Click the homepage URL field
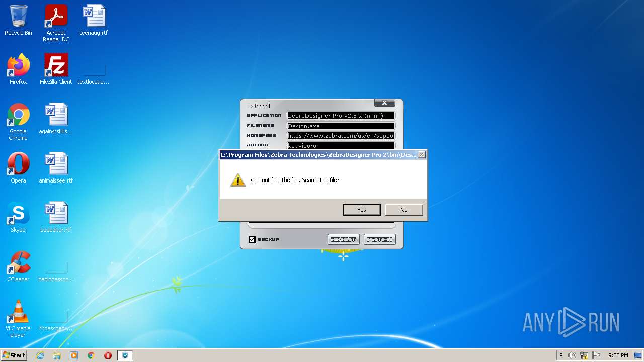 (341, 136)
